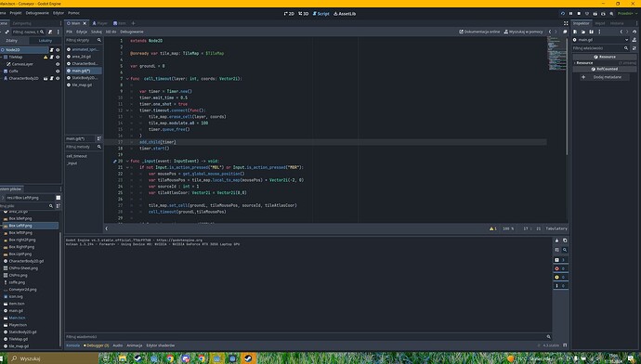The height and width of the screenshot is (364, 641).
Task: Select the Zdalny scene tree tab
Action: [11, 41]
